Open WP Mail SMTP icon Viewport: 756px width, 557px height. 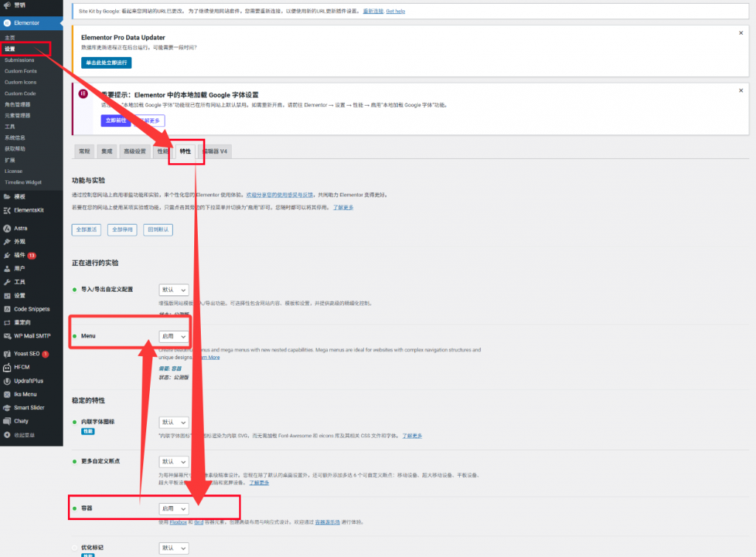[7, 335]
